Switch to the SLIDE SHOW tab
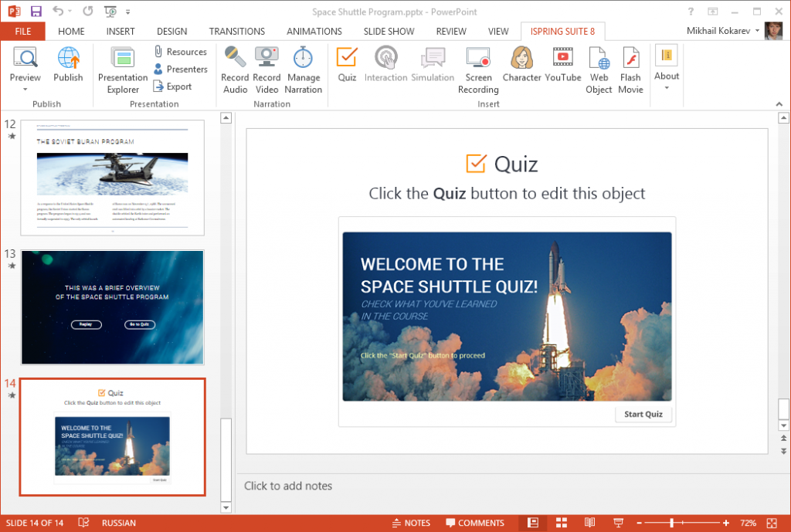 389,31
